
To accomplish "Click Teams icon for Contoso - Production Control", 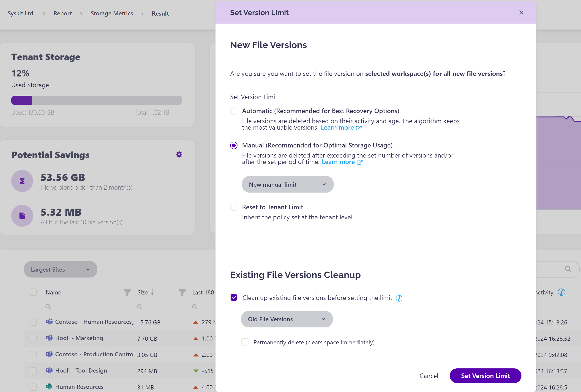I will [49, 354].
